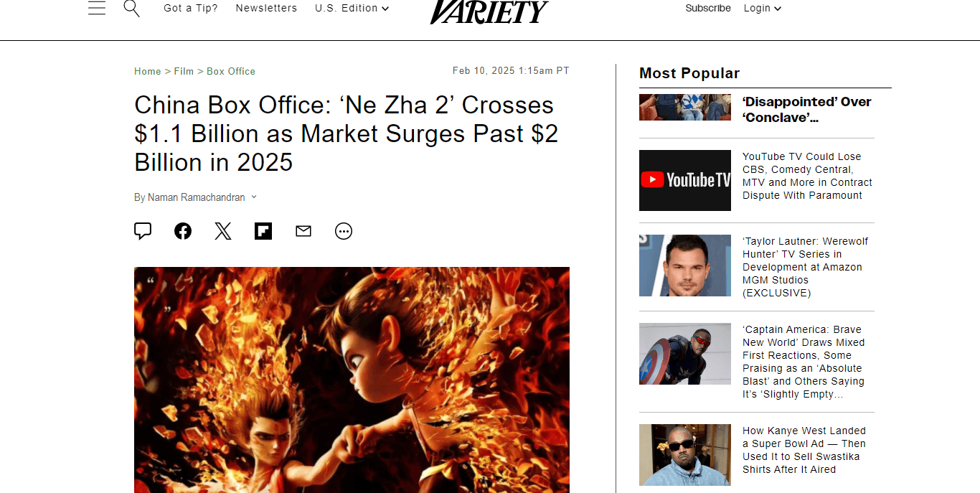Open the Kanye West Super Bowl thumbnail

(x=685, y=455)
